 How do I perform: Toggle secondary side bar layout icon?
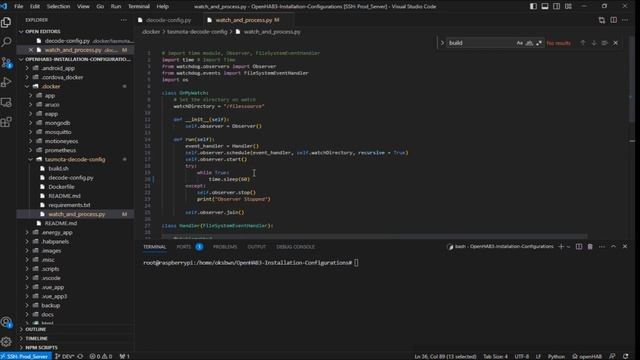[556, 7]
